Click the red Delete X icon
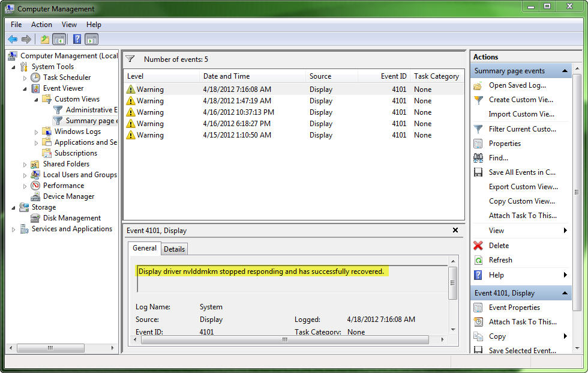The height and width of the screenshot is (373, 588). tap(478, 246)
